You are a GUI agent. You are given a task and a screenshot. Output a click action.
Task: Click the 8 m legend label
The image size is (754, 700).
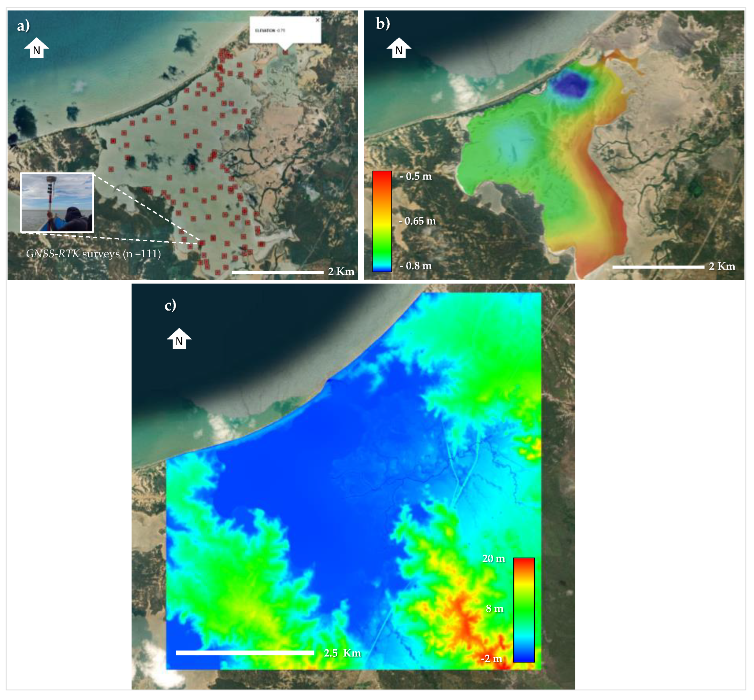(x=495, y=609)
